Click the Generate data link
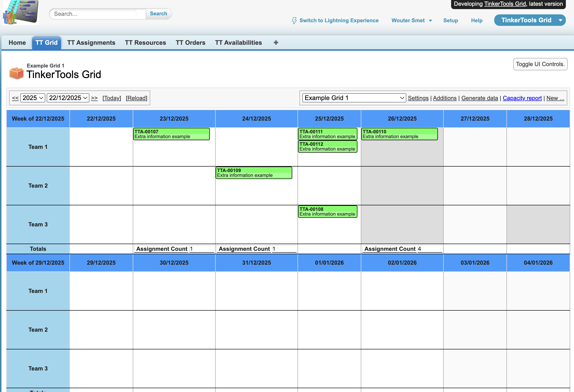The image size is (574, 392). (479, 98)
